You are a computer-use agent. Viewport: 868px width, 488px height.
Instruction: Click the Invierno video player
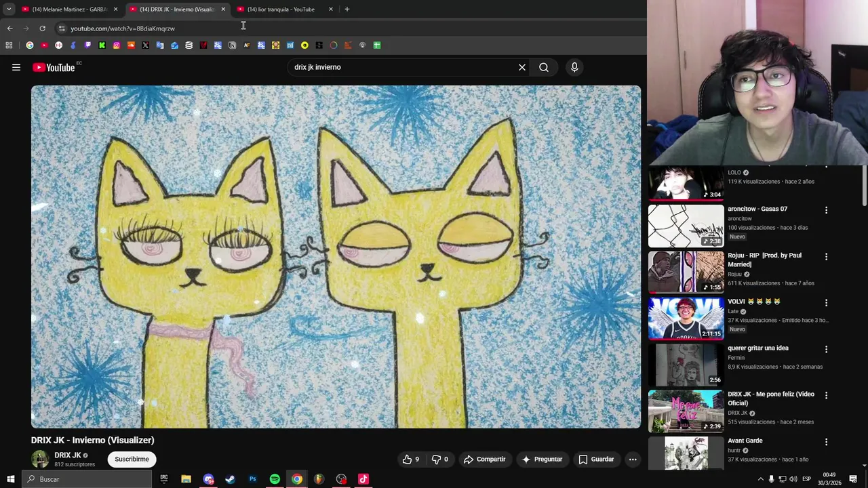[x=336, y=257]
